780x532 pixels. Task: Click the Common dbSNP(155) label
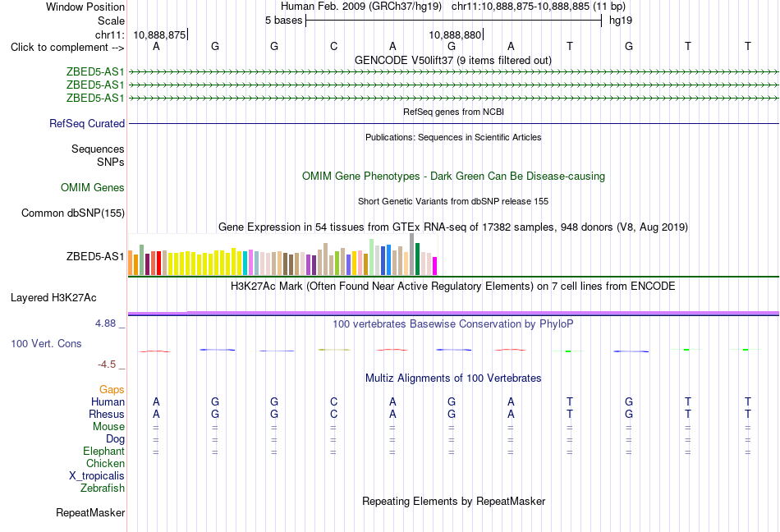click(72, 213)
